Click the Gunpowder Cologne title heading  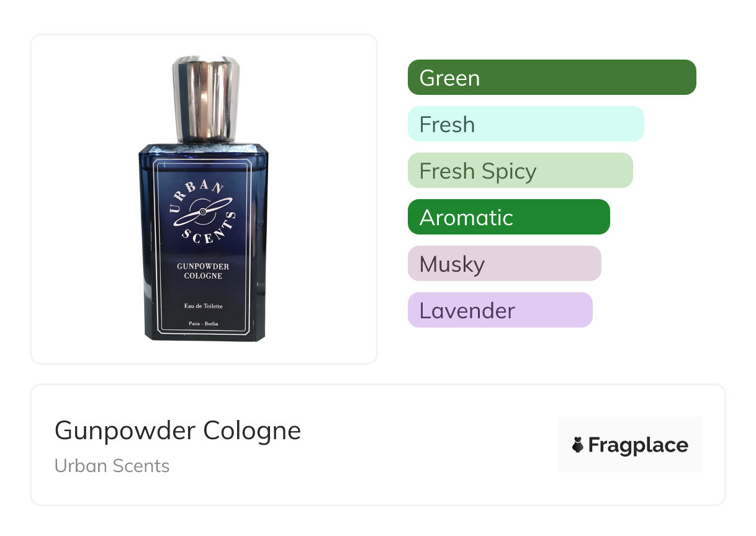pos(178,431)
